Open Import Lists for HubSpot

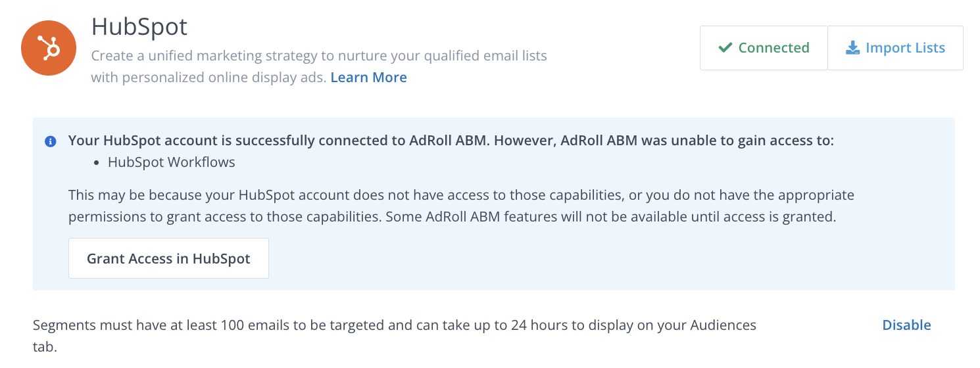coord(895,48)
